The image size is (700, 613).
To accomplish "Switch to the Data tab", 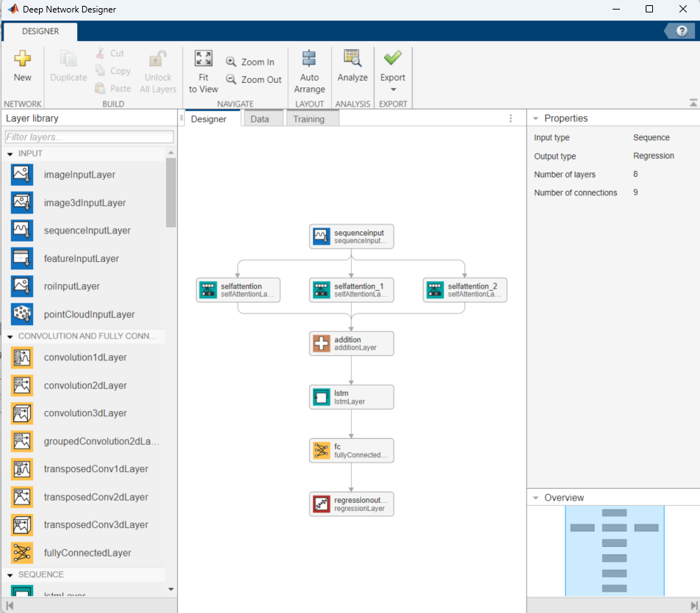I will click(x=260, y=119).
